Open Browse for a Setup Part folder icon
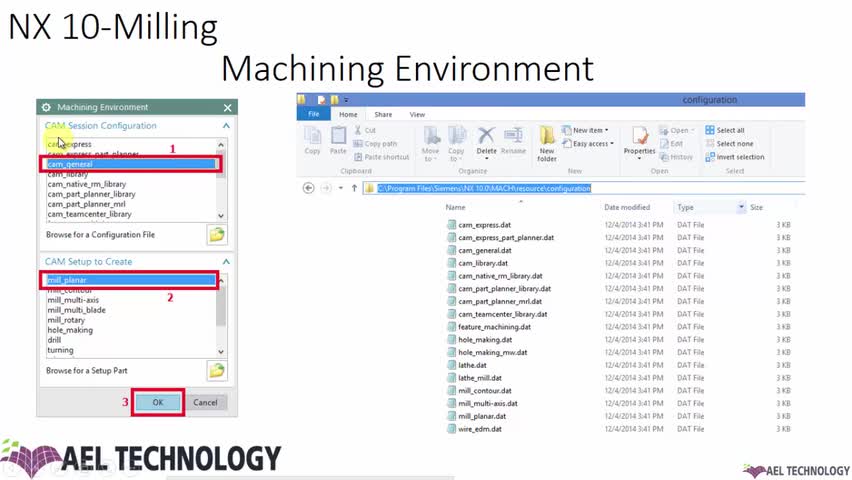852x480 pixels. (217, 371)
